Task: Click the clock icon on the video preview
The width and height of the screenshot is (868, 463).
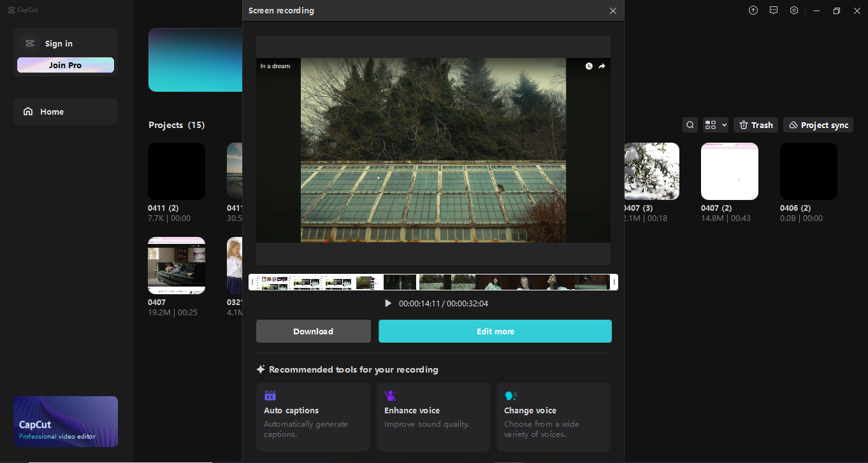Action: point(588,66)
